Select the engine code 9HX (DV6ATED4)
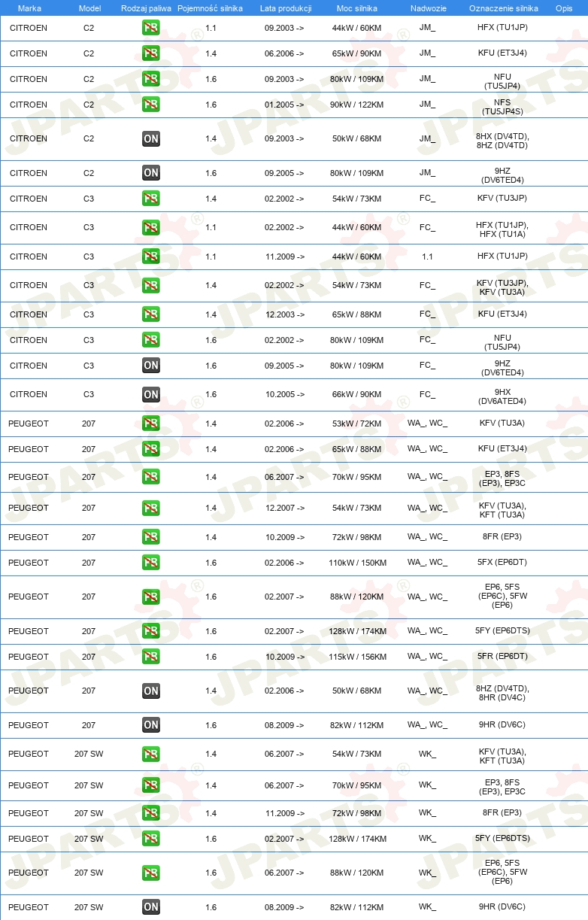This screenshot has width=588, height=920. pos(502,396)
